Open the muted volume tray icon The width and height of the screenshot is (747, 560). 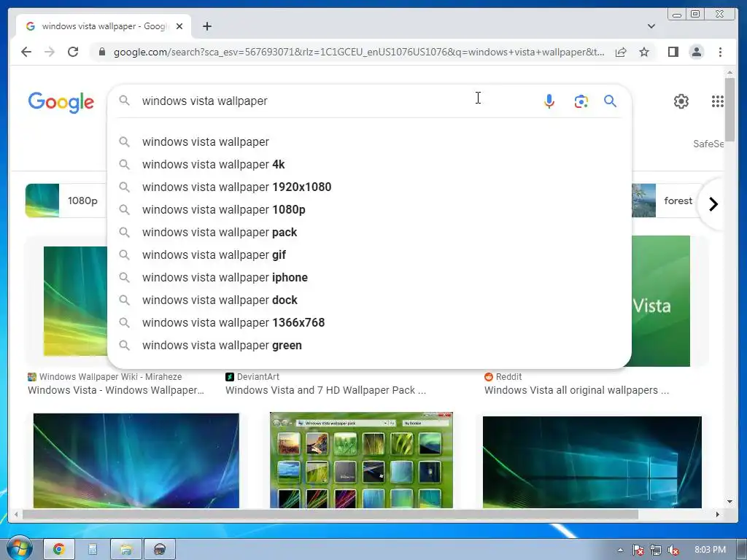(x=673, y=551)
